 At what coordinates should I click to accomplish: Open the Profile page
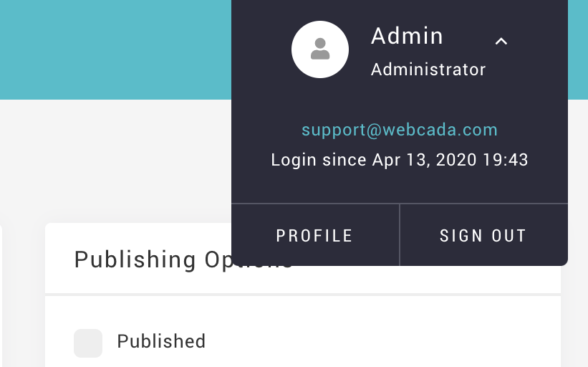pyautogui.click(x=315, y=235)
